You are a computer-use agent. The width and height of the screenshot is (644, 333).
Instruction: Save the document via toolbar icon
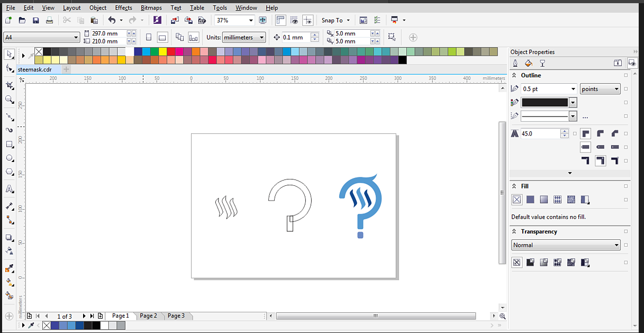pyautogui.click(x=36, y=20)
